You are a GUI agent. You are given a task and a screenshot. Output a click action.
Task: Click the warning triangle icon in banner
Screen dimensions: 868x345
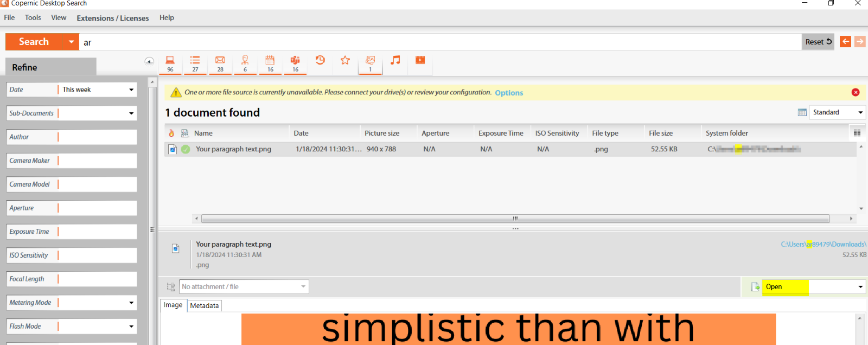[176, 93]
